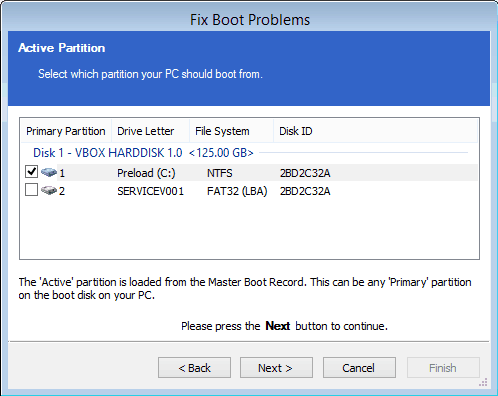Click the Cancel button

[359, 368]
